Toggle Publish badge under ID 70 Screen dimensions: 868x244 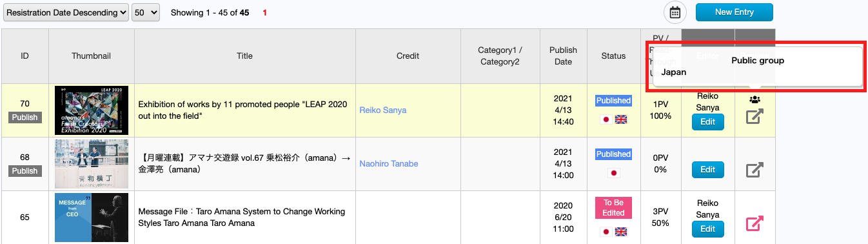[25, 117]
